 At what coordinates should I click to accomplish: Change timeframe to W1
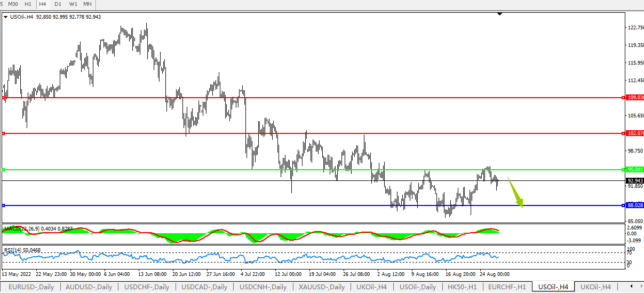(x=73, y=4)
